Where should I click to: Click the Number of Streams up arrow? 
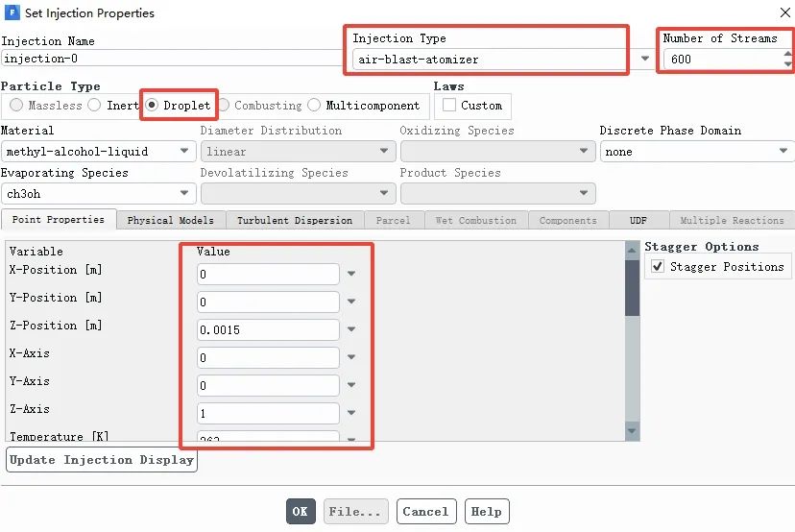coord(788,54)
